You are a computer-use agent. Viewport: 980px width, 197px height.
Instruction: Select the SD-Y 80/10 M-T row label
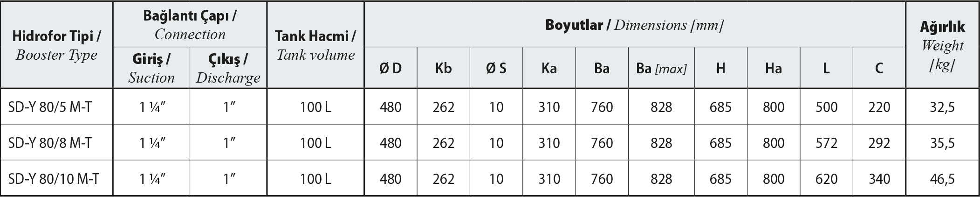[54, 179]
